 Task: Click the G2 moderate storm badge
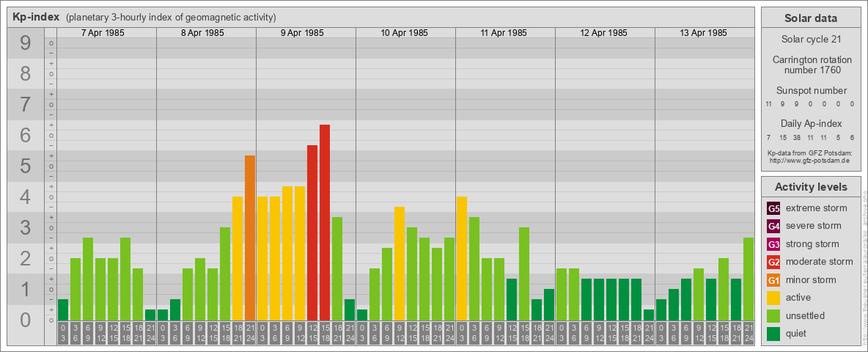pos(774,262)
